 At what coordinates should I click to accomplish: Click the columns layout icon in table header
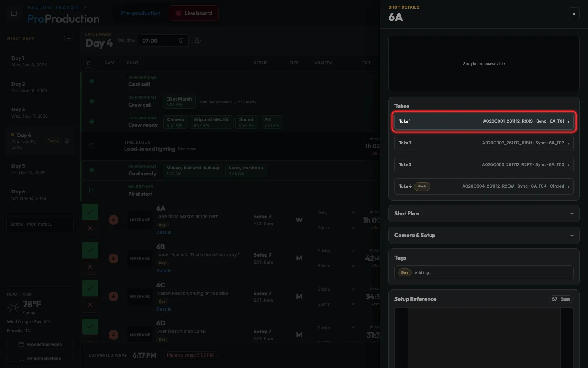coord(88,63)
